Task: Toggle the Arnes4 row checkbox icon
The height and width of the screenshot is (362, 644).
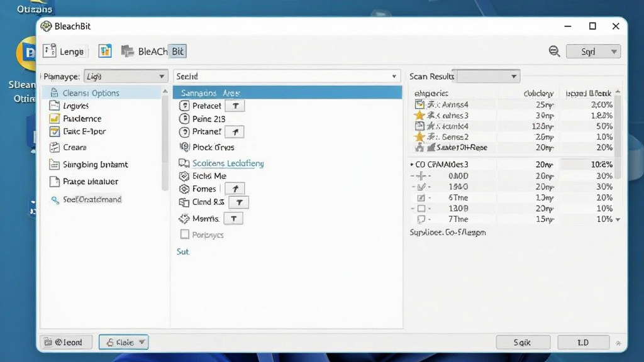Action: coord(419,104)
